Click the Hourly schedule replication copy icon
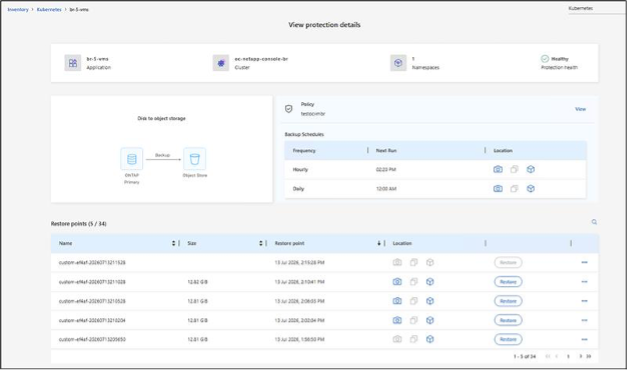628x370 pixels. pos(514,169)
